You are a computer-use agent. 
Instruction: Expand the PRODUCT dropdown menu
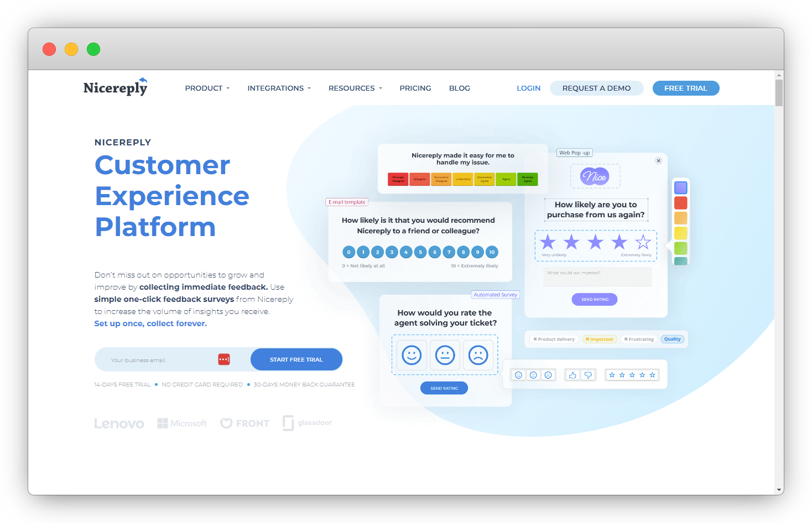(x=207, y=88)
